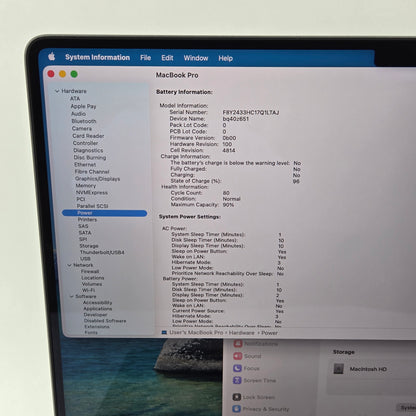Open Lock Screen in System Settings window
Viewport: 416px width, 416px height.
pyautogui.click(x=254, y=397)
